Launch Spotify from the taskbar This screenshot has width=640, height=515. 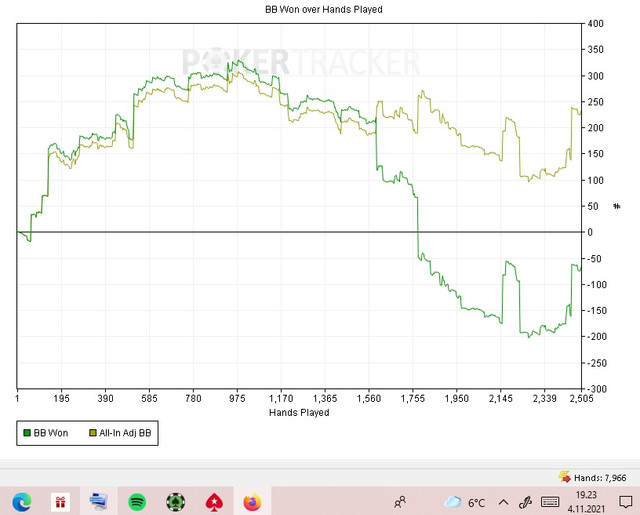pyautogui.click(x=137, y=502)
